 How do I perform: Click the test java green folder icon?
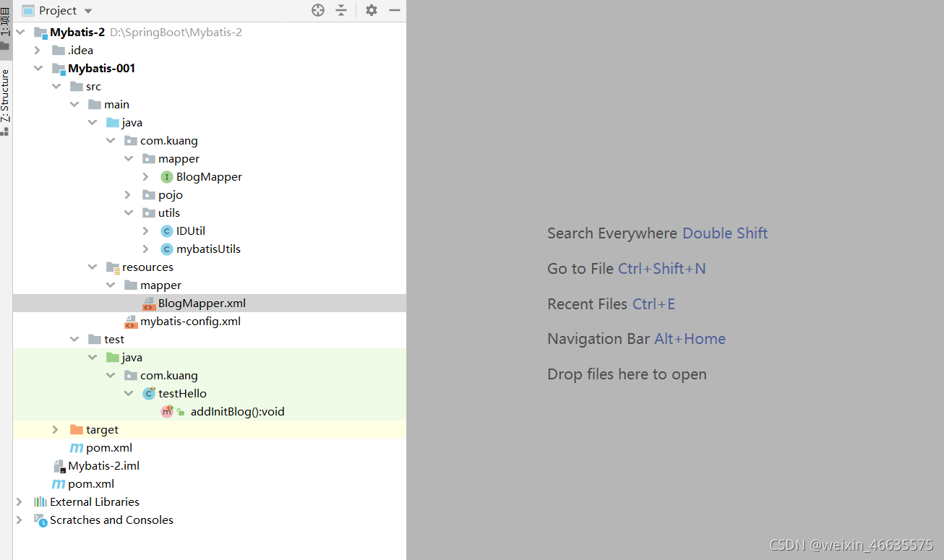coord(113,357)
